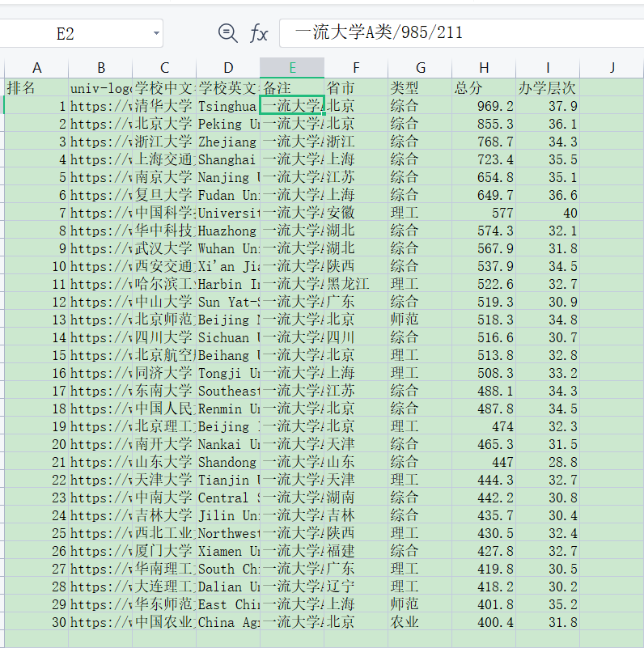Screen dimensions: 644x648
Task: Select the cell containing 吉林大学
Action: click(164, 515)
